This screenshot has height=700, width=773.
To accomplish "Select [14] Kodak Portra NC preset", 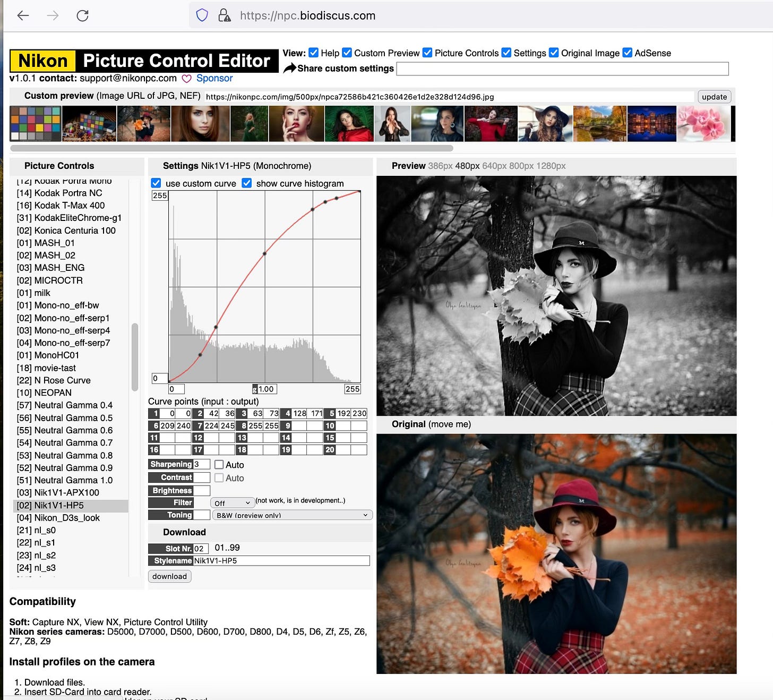I will [59, 193].
